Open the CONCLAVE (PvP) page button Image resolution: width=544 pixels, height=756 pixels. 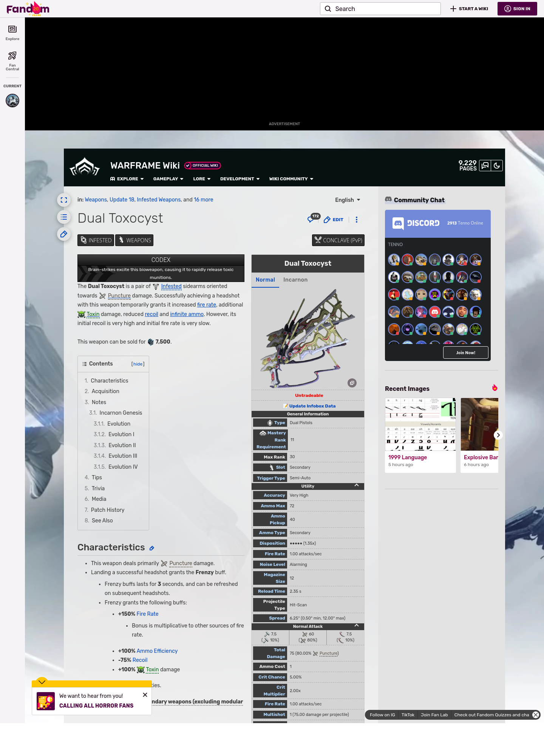338,240
